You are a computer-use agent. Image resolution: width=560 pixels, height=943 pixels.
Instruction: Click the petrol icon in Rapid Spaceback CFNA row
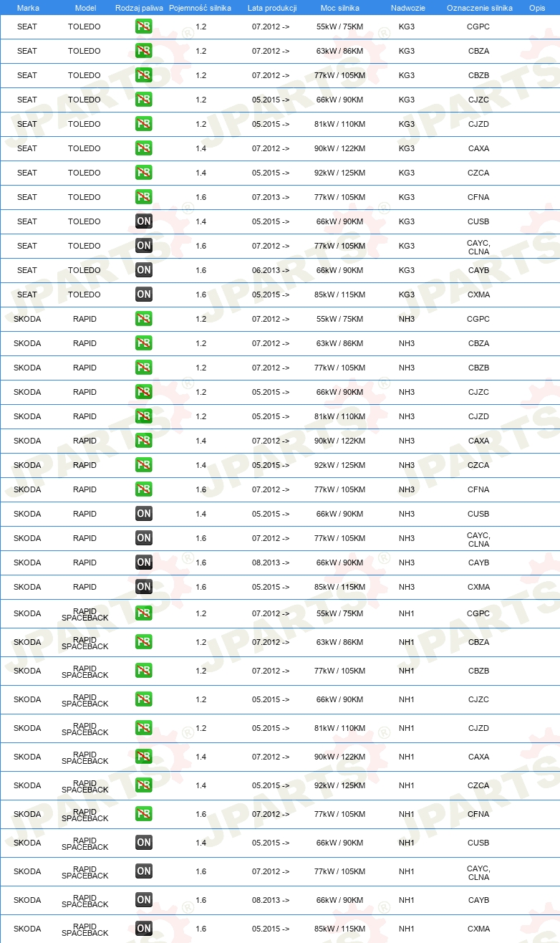[144, 814]
